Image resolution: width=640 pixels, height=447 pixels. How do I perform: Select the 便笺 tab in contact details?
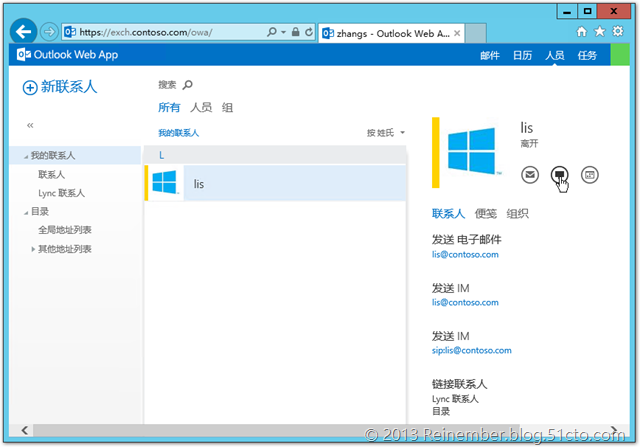[x=486, y=213]
